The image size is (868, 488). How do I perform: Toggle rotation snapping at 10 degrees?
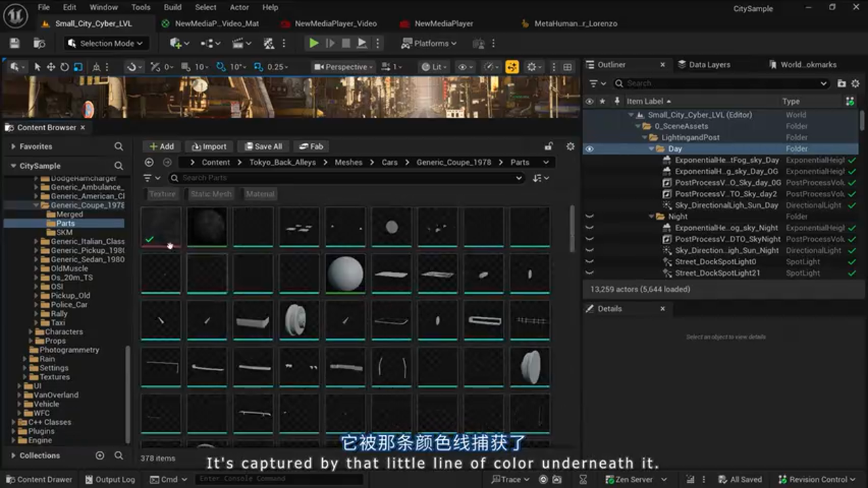222,66
